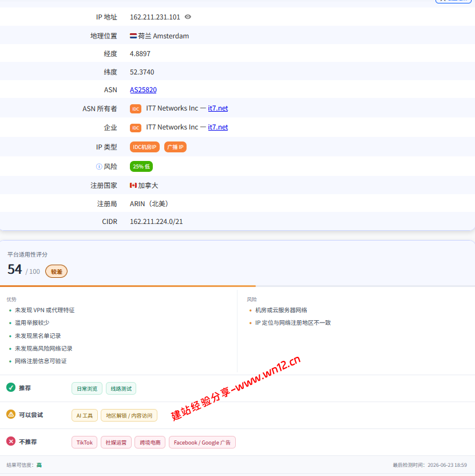Click the Netherlands flag icon
Screen dimensions: 475x476
click(133, 36)
